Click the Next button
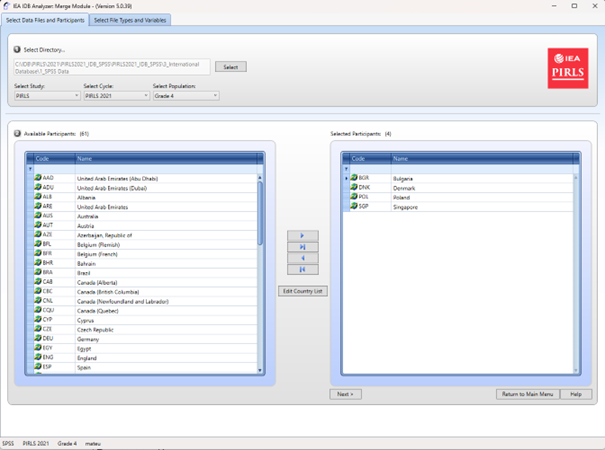 coord(344,394)
